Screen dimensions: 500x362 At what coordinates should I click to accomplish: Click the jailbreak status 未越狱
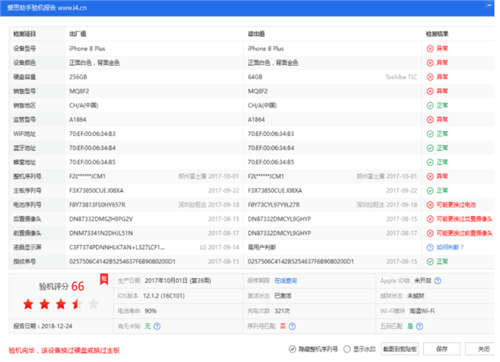point(416,296)
